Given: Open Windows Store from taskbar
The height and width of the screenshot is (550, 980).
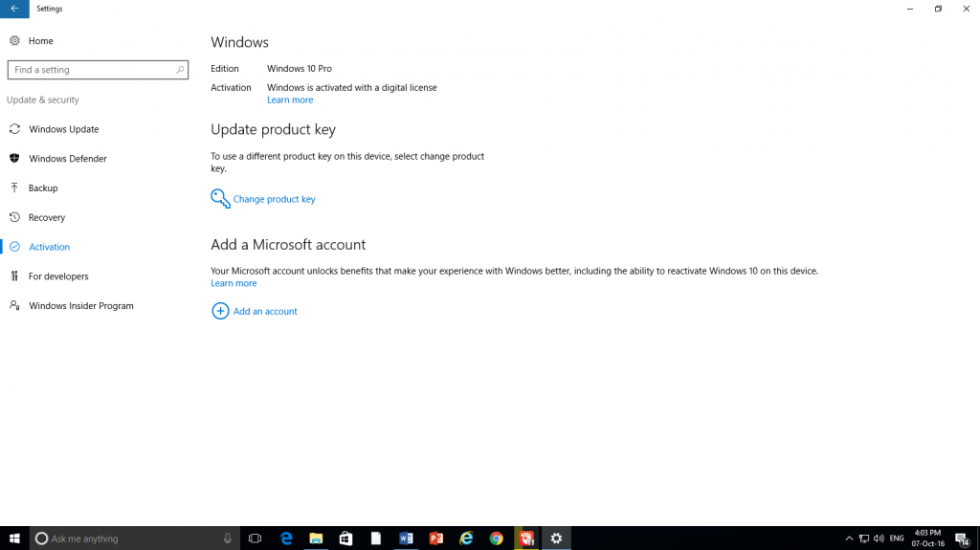Looking at the screenshot, I should tap(345, 539).
